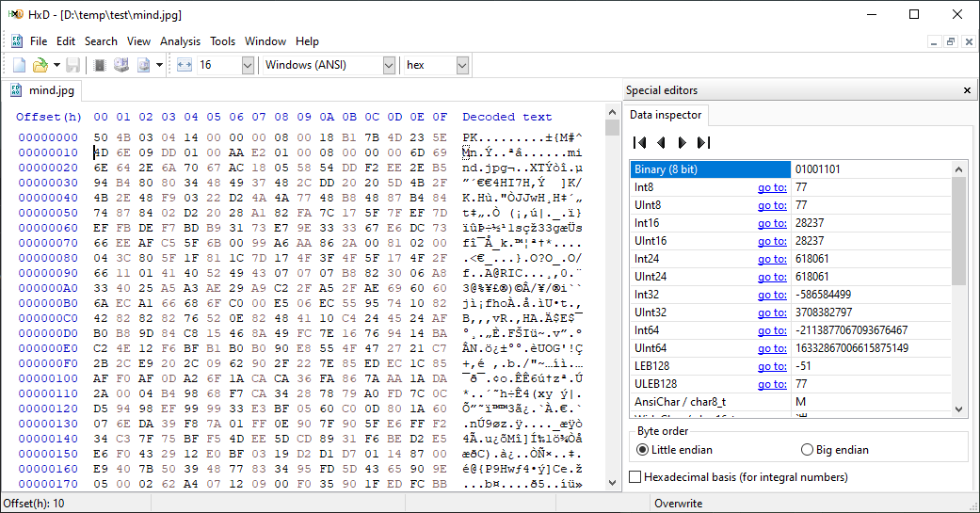Click the Overwrite status bar indicator
This screenshot has width=980, height=513.
(x=678, y=504)
